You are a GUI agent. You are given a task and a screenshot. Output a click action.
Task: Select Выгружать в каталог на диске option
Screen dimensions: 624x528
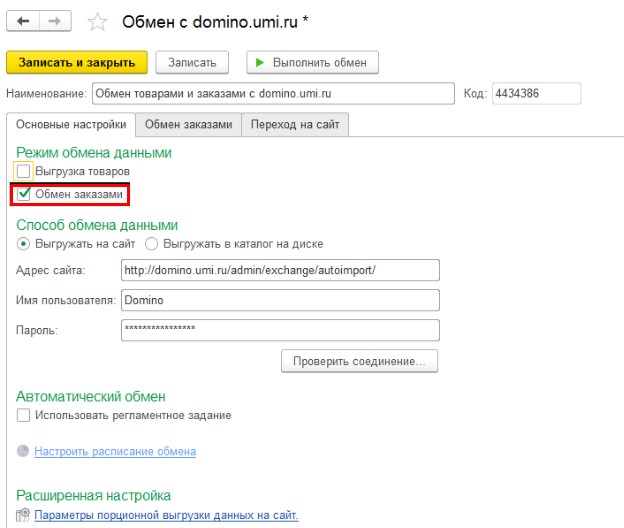coord(151,244)
